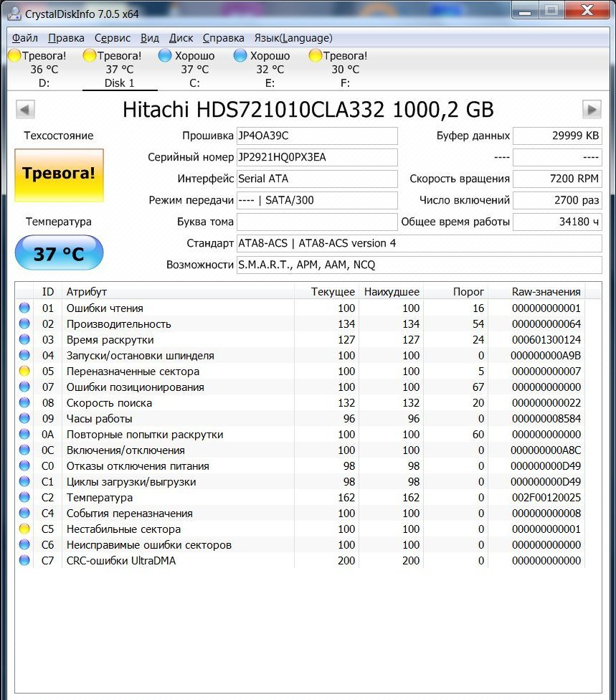Click blue status icon for disk E:
616x700 pixels.
tap(240, 55)
